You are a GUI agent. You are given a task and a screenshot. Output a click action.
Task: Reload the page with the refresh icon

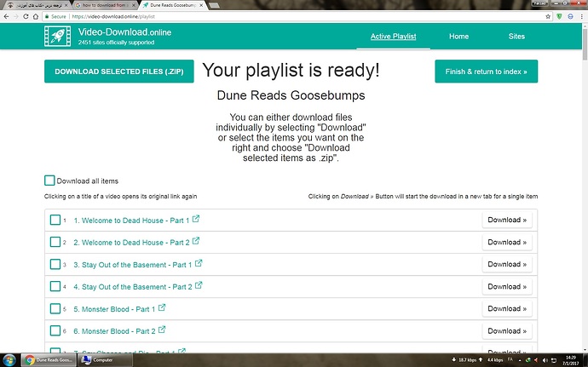click(x=26, y=16)
